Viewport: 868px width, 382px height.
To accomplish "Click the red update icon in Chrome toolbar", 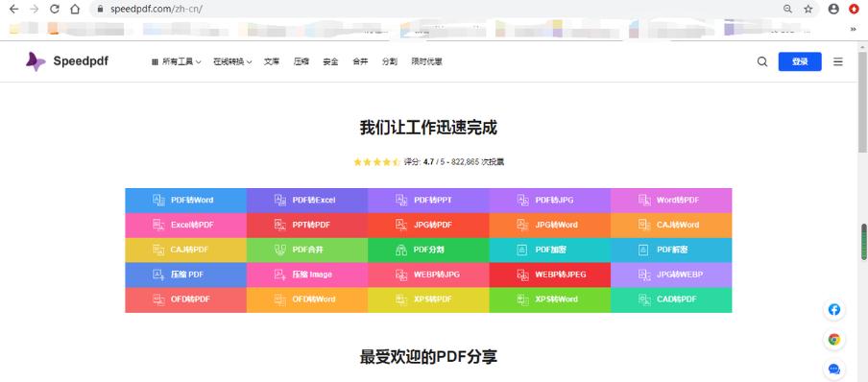I will pyautogui.click(x=855, y=9).
